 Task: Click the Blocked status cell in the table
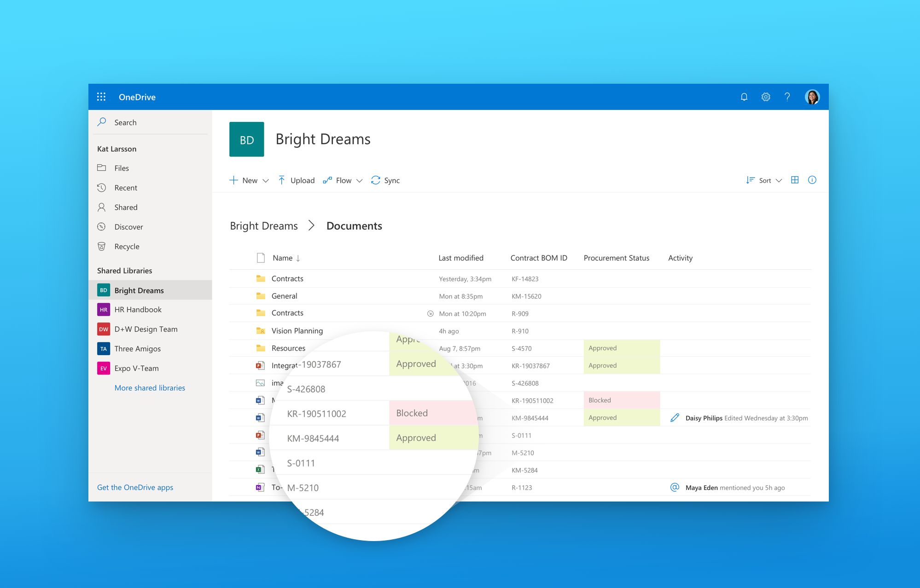click(x=622, y=400)
